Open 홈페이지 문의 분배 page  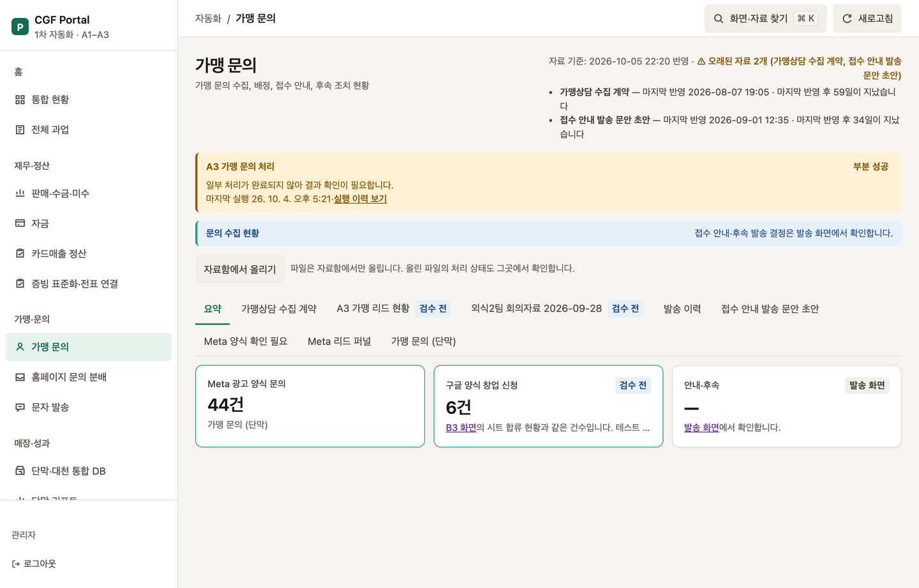point(89,377)
